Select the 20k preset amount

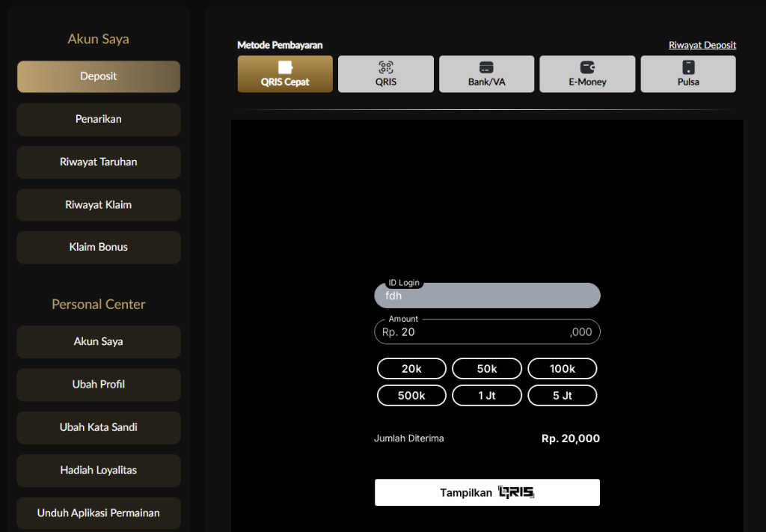click(411, 369)
